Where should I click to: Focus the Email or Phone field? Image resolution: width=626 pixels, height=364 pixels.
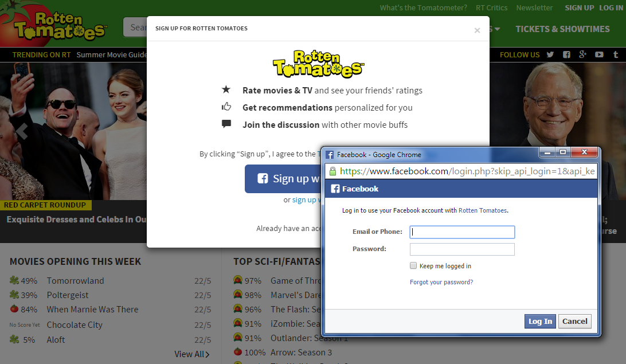click(462, 232)
